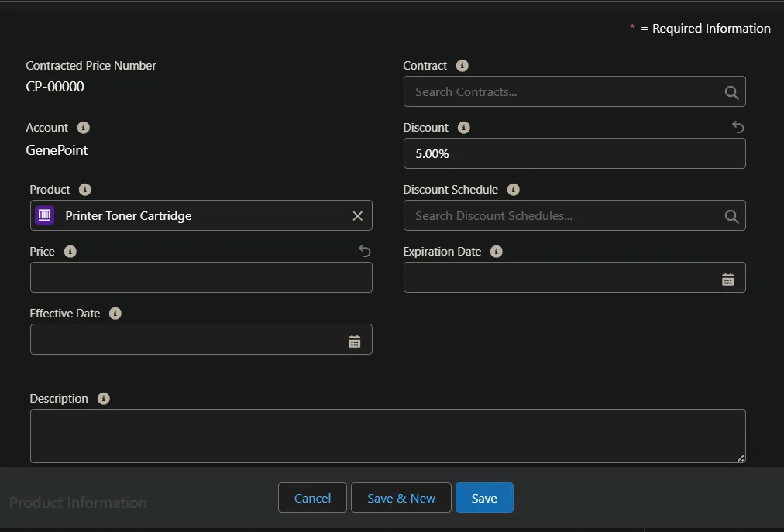Grab the Description textarea resize handle
The width and height of the screenshot is (784, 532).
click(741, 458)
